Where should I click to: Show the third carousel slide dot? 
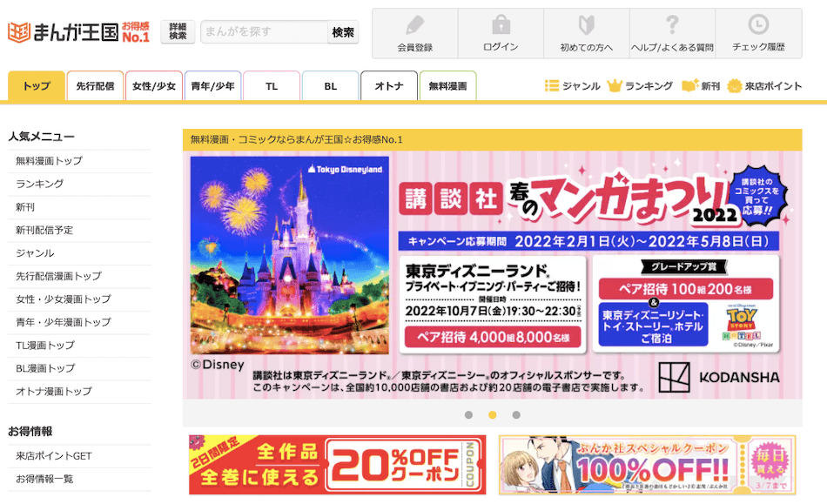click(516, 415)
